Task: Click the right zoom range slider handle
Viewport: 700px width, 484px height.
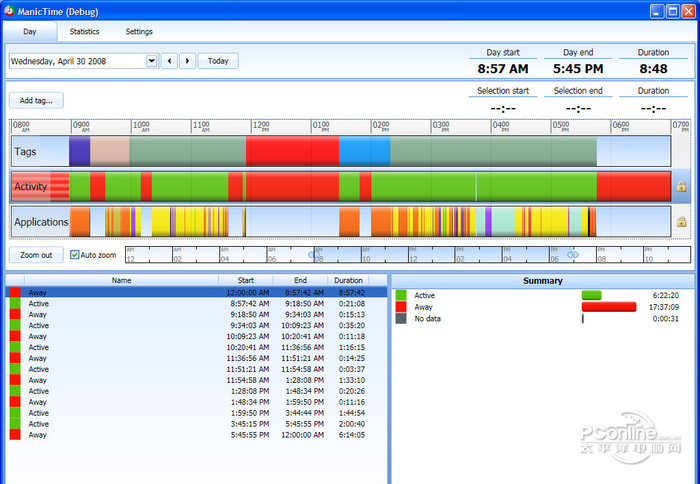Action: pyautogui.click(x=573, y=255)
